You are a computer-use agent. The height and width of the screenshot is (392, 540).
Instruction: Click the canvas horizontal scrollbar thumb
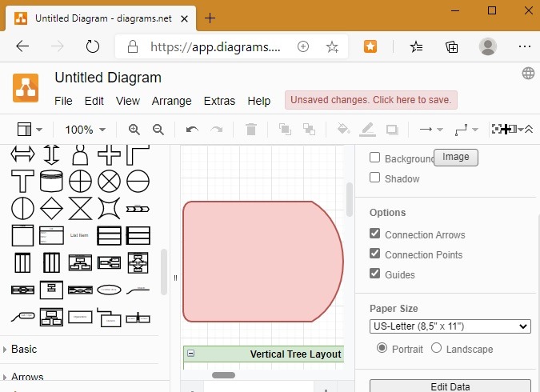coord(223,375)
